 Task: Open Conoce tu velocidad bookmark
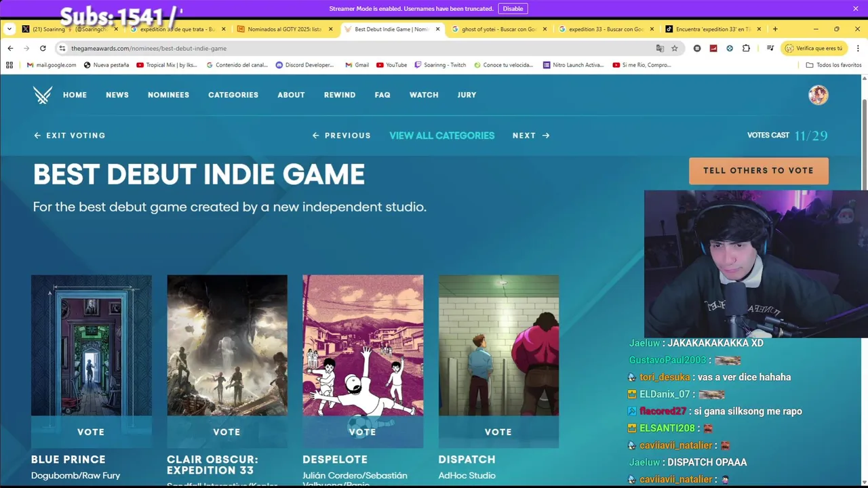pyautogui.click(x=504, y=65)
